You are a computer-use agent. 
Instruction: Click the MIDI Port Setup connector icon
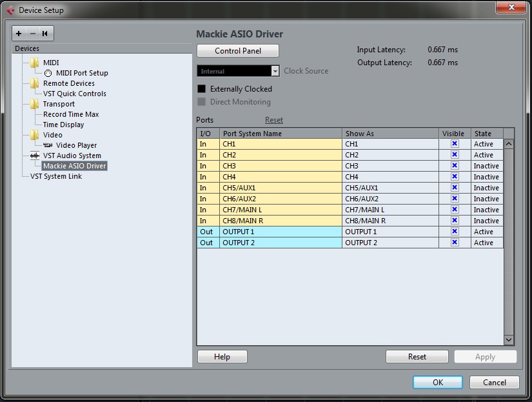pyautogui.click(x=48, y=73)
